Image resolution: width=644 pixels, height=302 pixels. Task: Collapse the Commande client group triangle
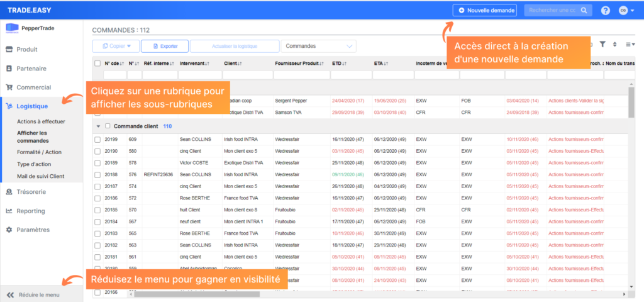coord(98,126)
